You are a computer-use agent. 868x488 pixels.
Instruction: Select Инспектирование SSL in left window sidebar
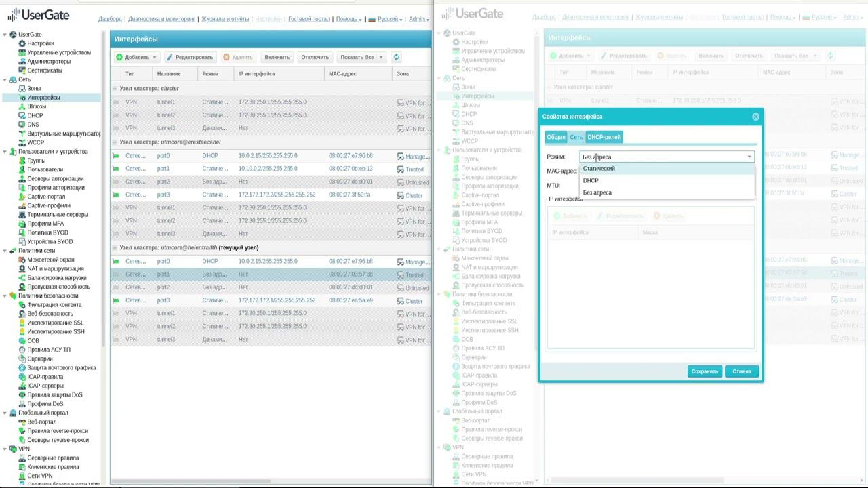(56, 323)
